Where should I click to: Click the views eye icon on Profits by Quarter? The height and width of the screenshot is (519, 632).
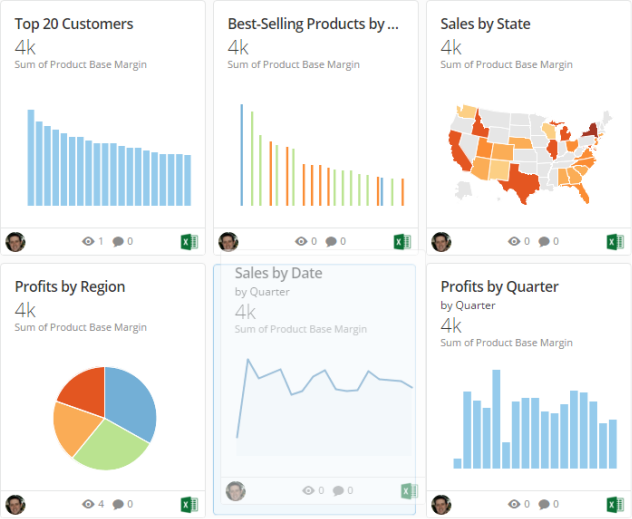click(x=514, y=504)
